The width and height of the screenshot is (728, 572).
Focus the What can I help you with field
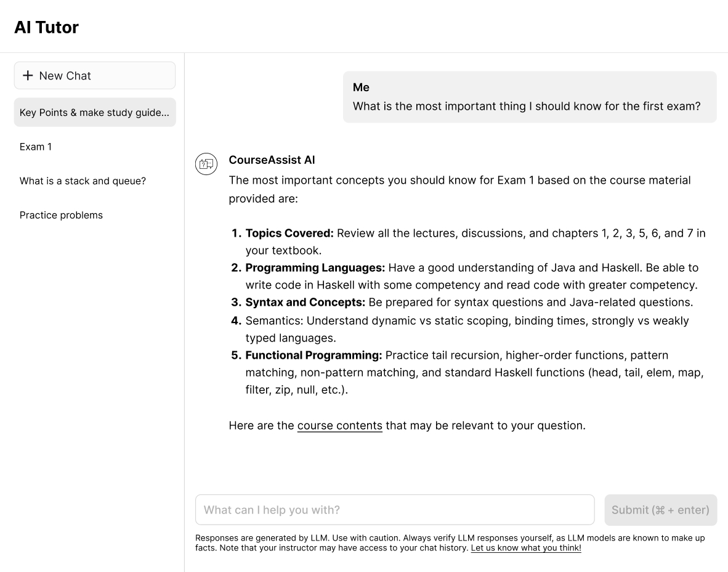(x=394, y=510)
